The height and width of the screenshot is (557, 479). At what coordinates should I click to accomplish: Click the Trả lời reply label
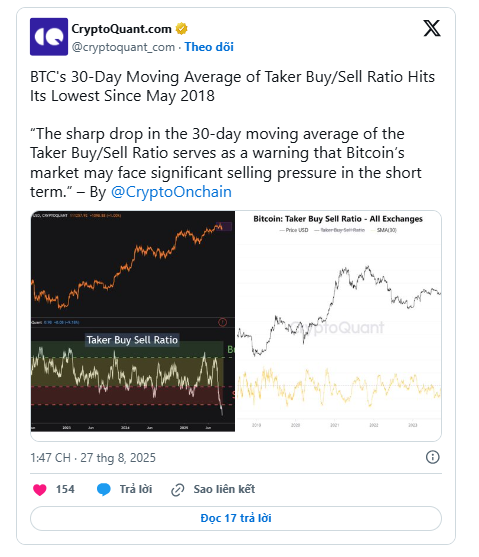click(136, 489)
